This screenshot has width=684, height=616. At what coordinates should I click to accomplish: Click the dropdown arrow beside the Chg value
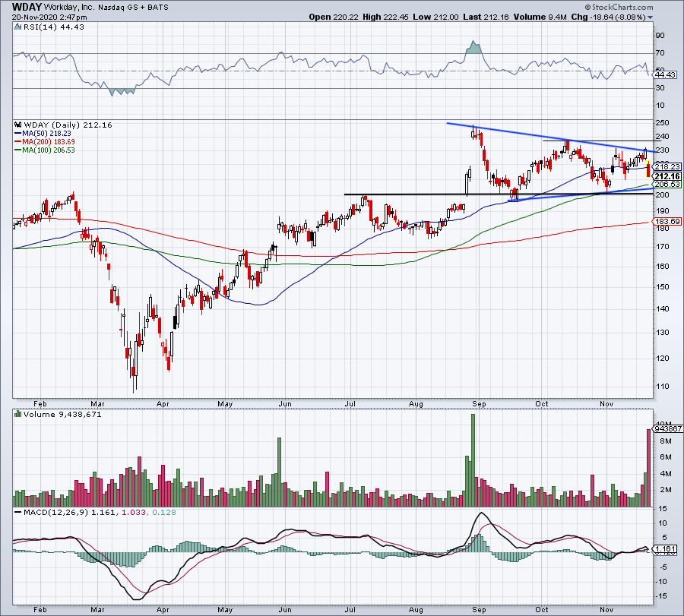click(x=650, y=17)
